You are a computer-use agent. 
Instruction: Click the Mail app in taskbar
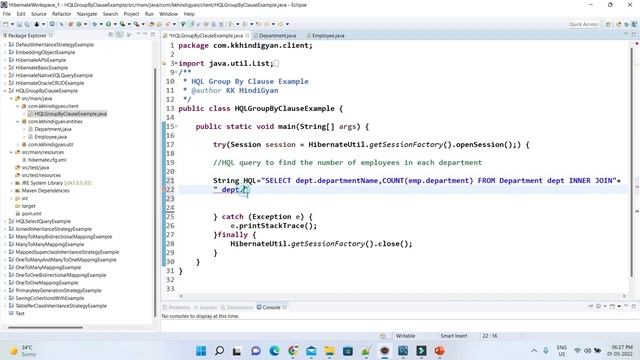[311, 351]
